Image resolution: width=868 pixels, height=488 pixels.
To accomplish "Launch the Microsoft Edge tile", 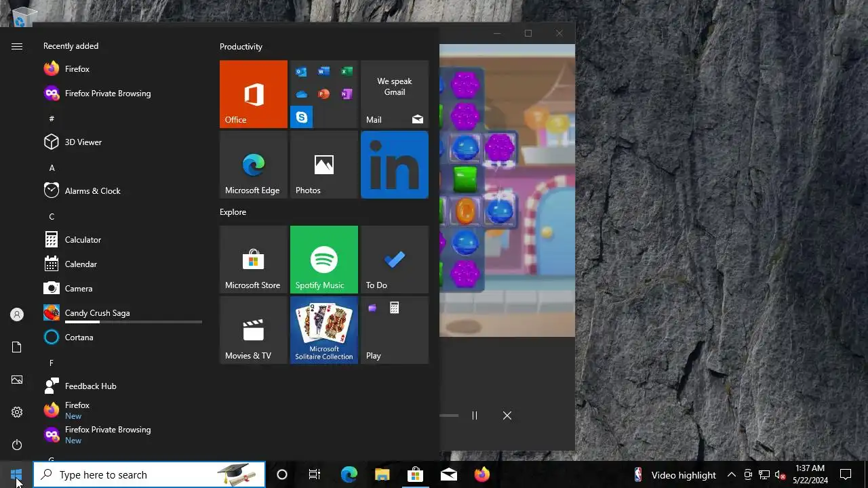I will click(x=254, y=165).
